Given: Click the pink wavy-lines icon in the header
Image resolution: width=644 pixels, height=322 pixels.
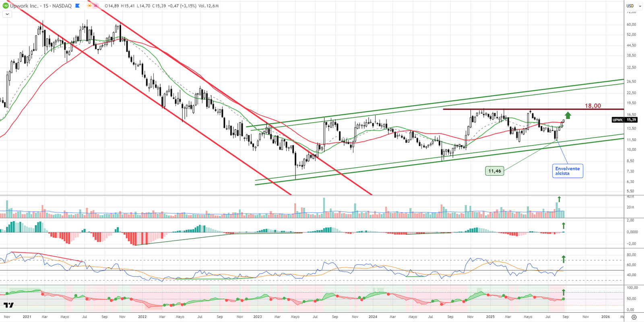Looking at the screenshot, I should (x=96, y=6).
